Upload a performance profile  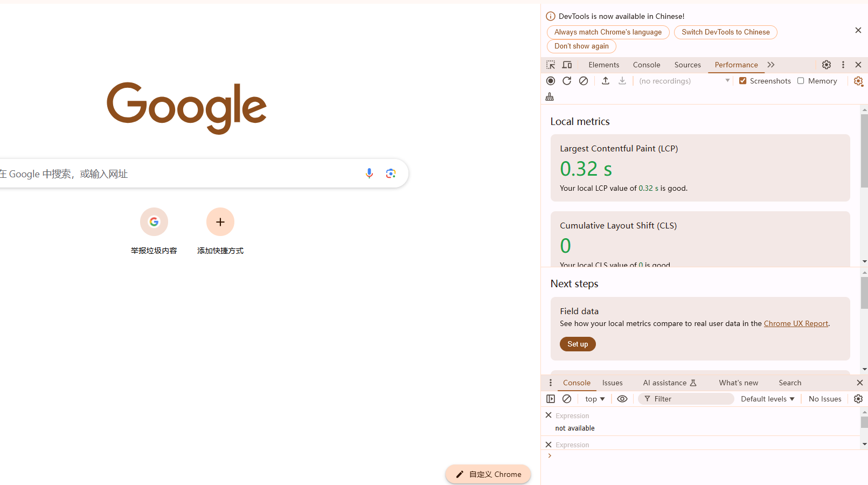pyautogui.click(x=606, y=81)
